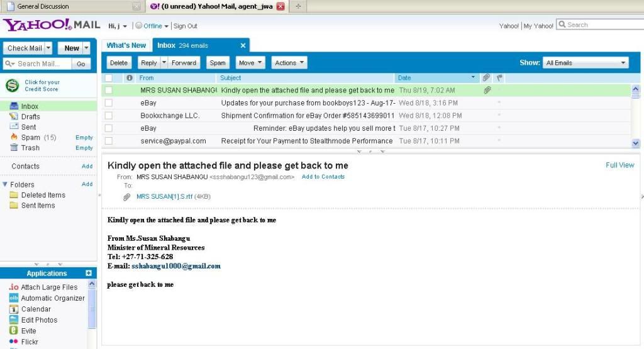Check the eBay Updates for your purchase checkbox

108,102
